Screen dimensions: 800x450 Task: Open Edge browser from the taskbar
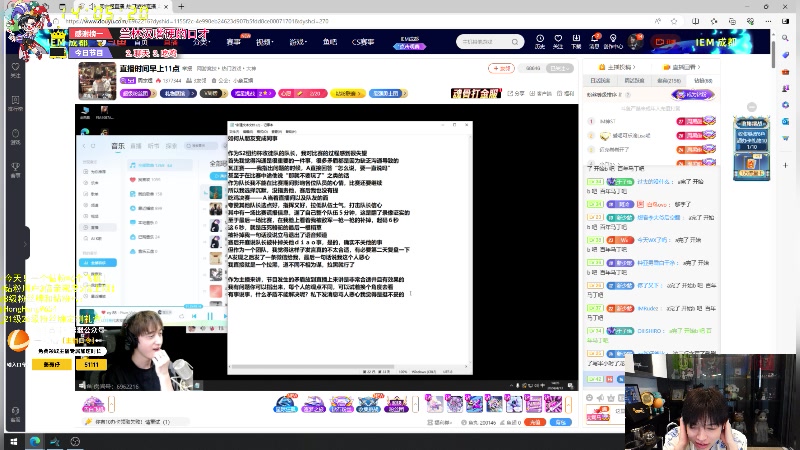pos(35,441)
